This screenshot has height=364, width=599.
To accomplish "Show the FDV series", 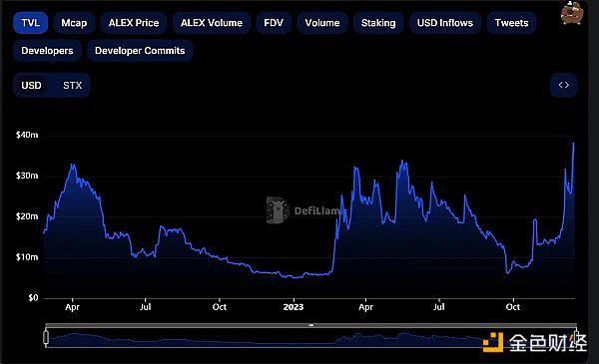I will tap(274, 23).
